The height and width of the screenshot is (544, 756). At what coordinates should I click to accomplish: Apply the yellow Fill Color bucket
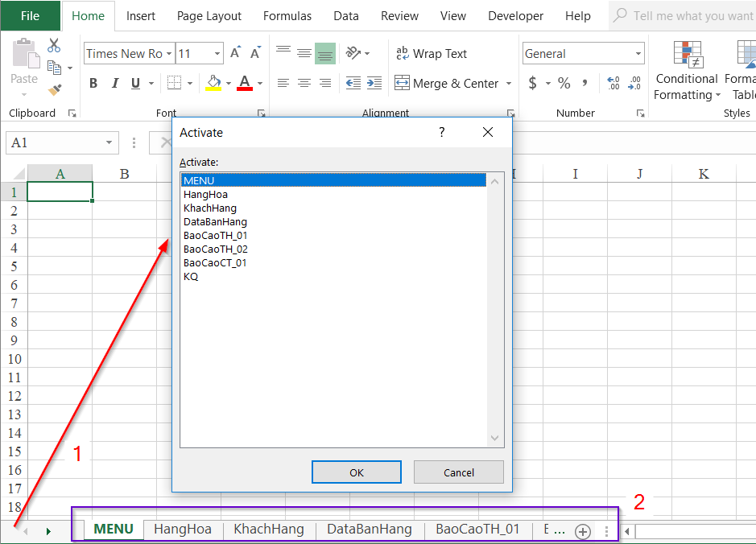tap(213, 83)
